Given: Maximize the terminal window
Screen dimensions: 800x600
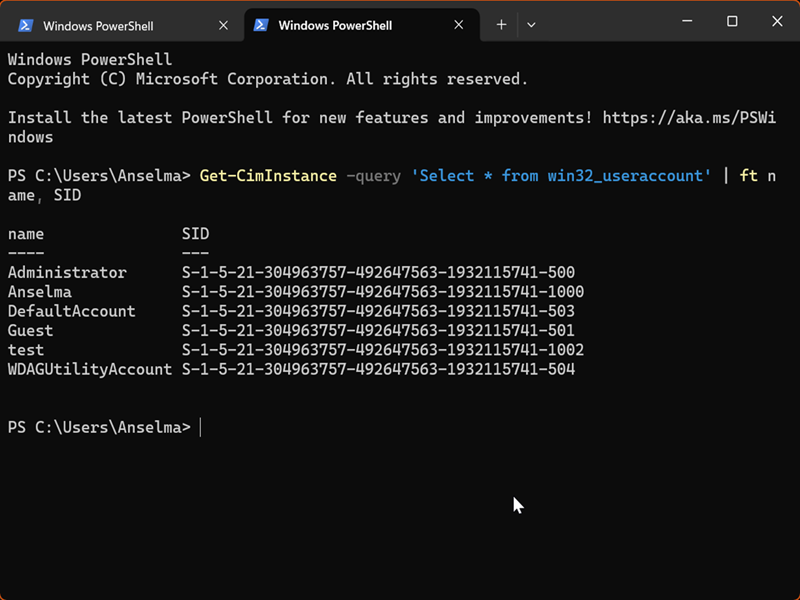Looking at the screenshot, I should tap(732, 21).
